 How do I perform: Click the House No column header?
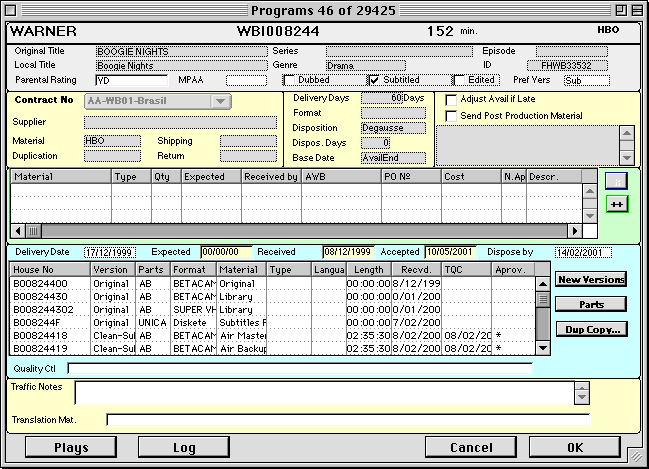(x=50, y=269)
